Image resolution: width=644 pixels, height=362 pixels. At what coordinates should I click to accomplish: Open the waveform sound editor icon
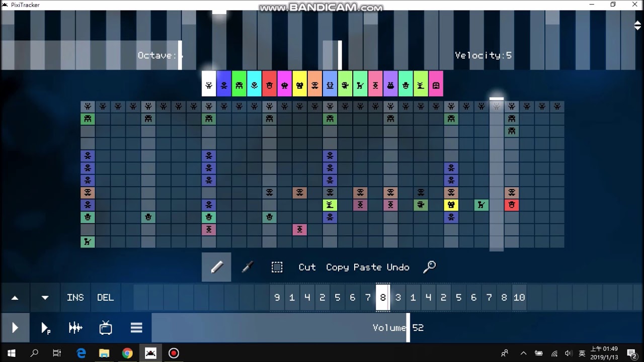coord(75,328)
